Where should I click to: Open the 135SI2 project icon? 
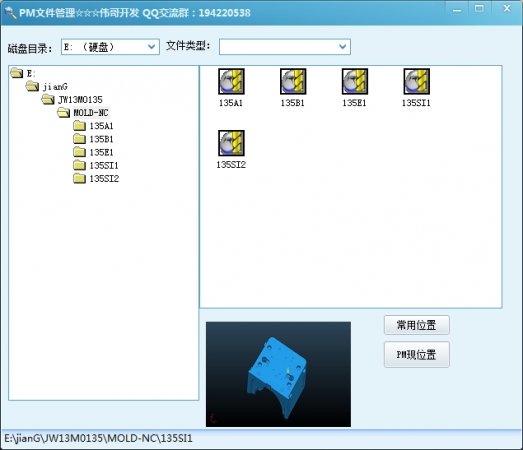[x=231, y=143]
